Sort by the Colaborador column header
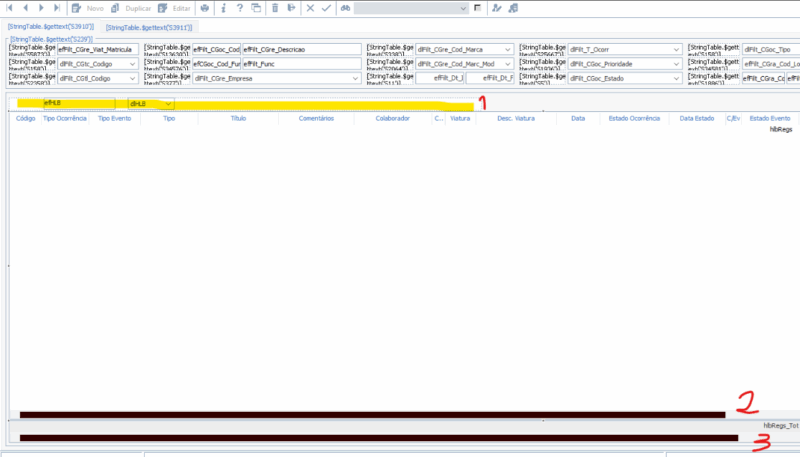 (x=392, y=118)
